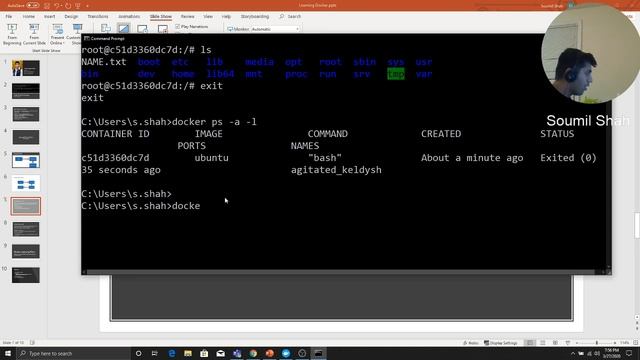640x360 pixels.
Task: Open Google Chrome from taskbar
Action: point(253,353)
